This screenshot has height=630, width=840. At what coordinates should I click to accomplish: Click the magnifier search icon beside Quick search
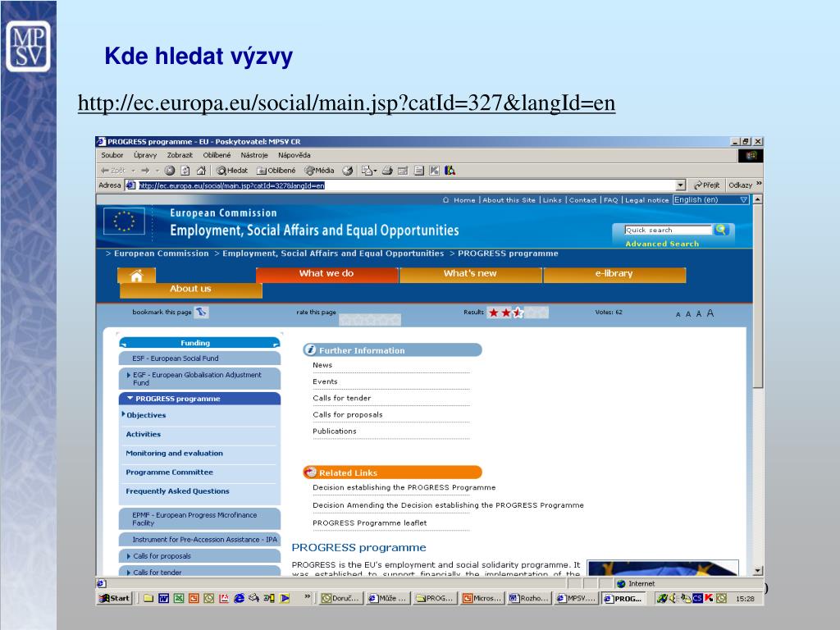[x=721, y=230]
